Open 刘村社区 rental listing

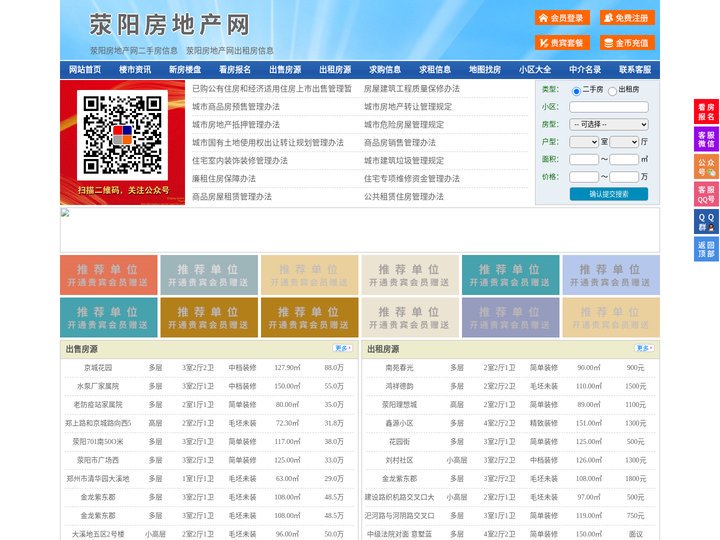399,460
